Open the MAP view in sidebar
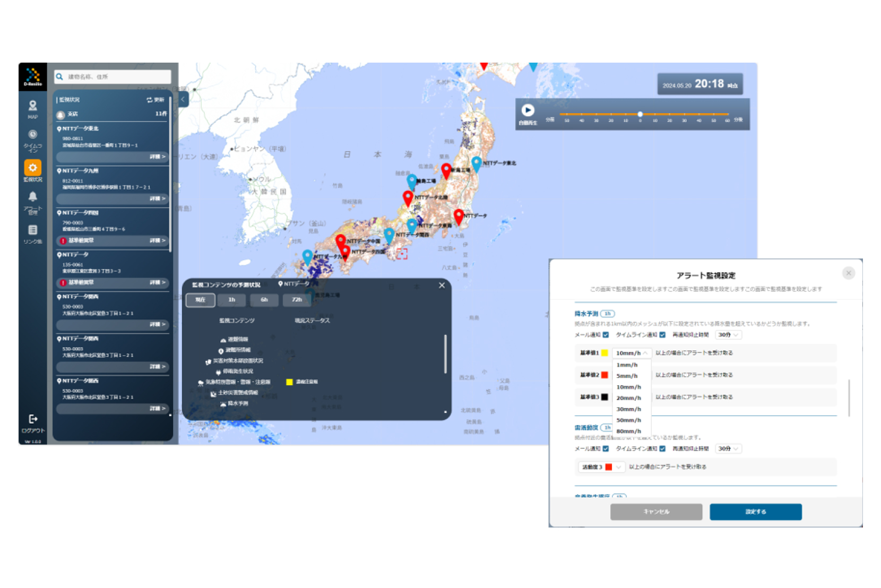Screen dimensions: 881x588 point(32,107)
